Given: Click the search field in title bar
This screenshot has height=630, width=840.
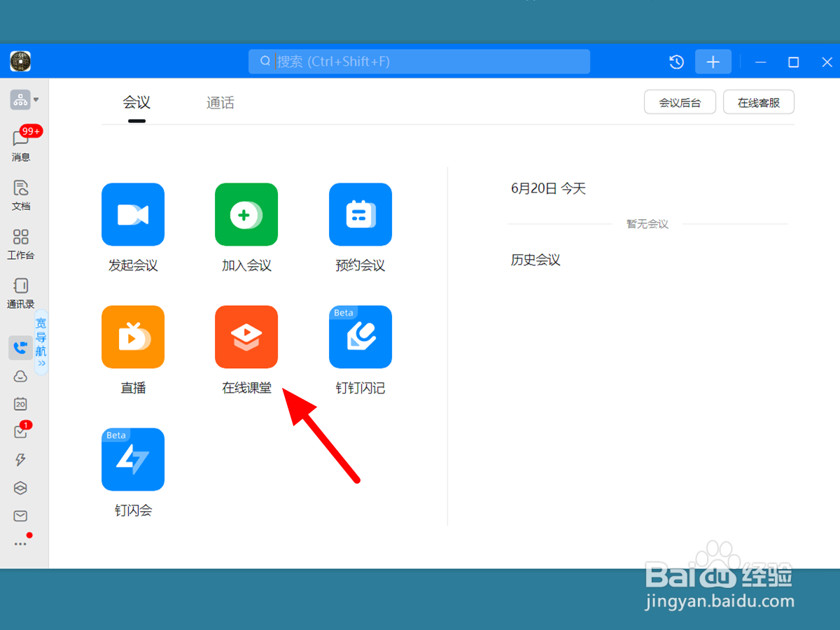Looking at the screenshot, I should point(419,62).
